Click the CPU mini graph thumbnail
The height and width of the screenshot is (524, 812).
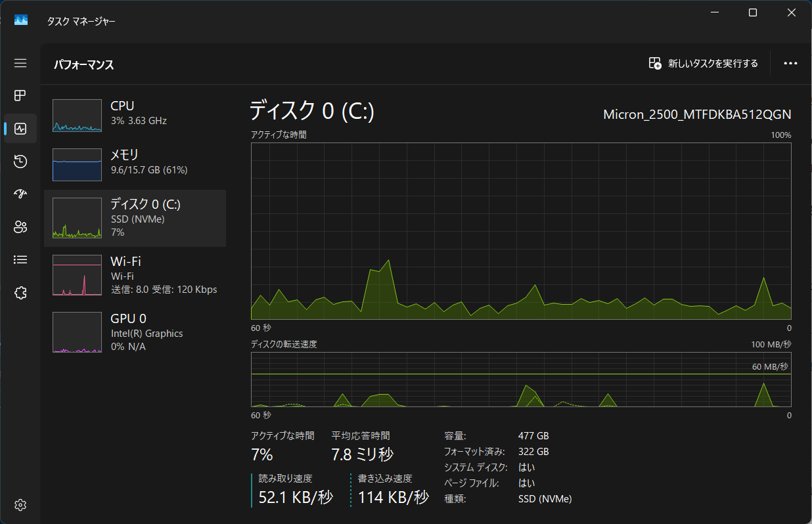pos(77,116)
